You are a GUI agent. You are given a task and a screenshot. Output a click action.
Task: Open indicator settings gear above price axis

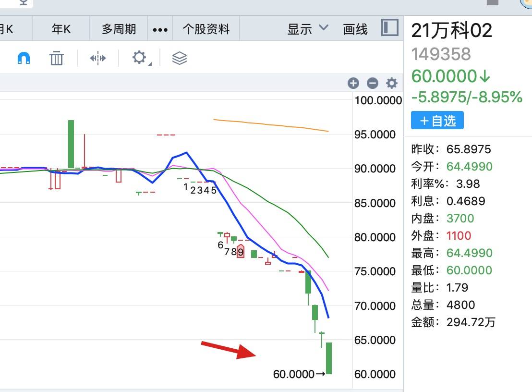[x=392, y=83]
